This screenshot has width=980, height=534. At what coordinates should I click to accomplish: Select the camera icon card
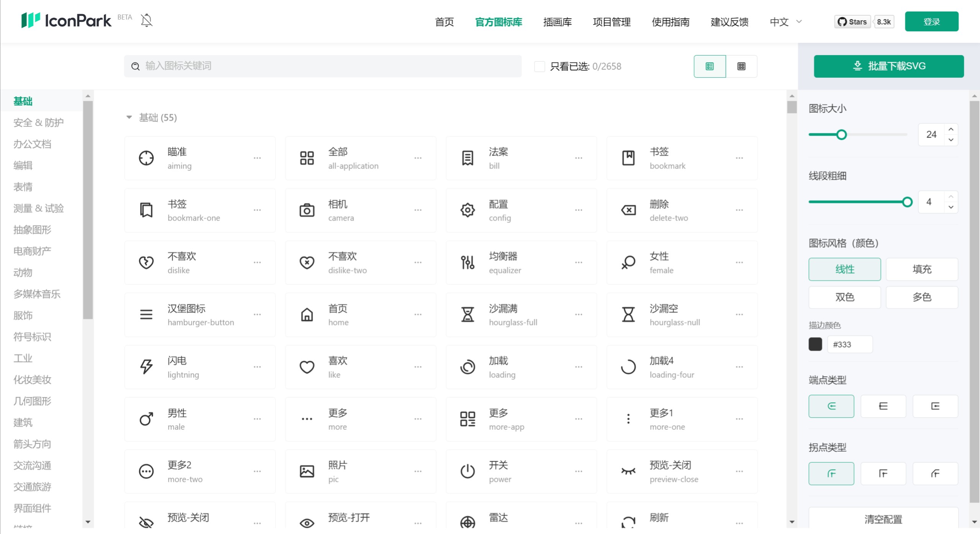point(360,210)
